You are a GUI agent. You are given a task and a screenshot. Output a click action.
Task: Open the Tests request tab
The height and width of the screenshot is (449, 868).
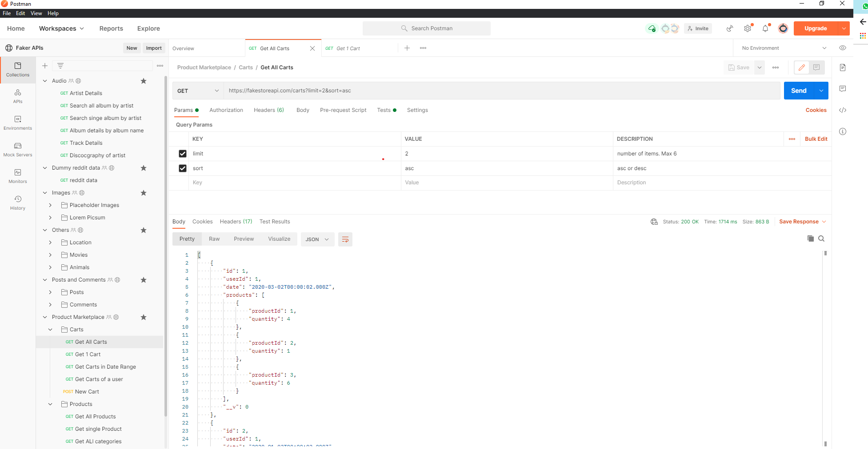(387, 110)
